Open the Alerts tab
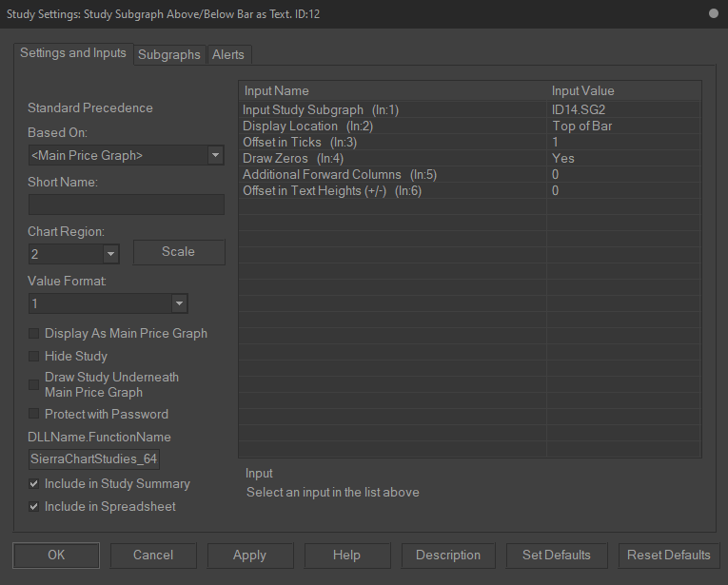 [x=228, y=54]
